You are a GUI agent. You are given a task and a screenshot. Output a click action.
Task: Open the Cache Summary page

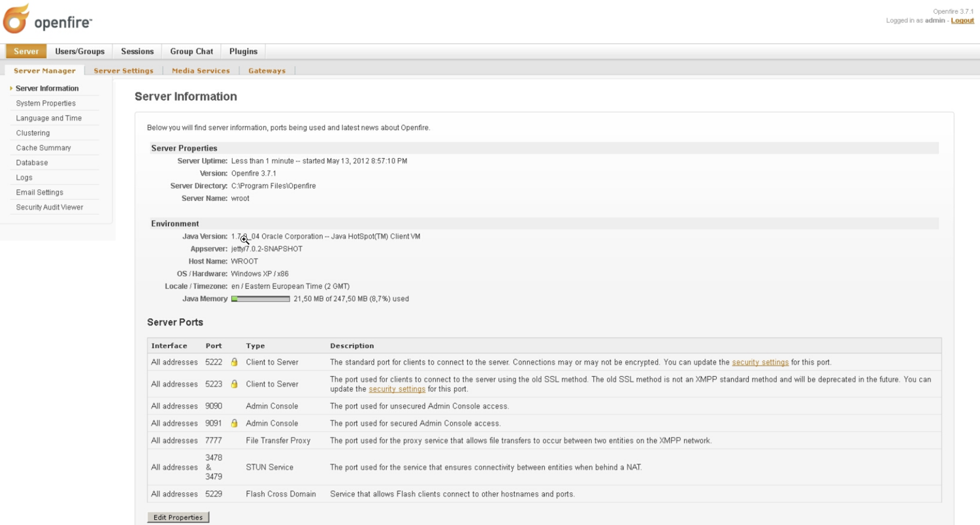(x=44, y=148)
